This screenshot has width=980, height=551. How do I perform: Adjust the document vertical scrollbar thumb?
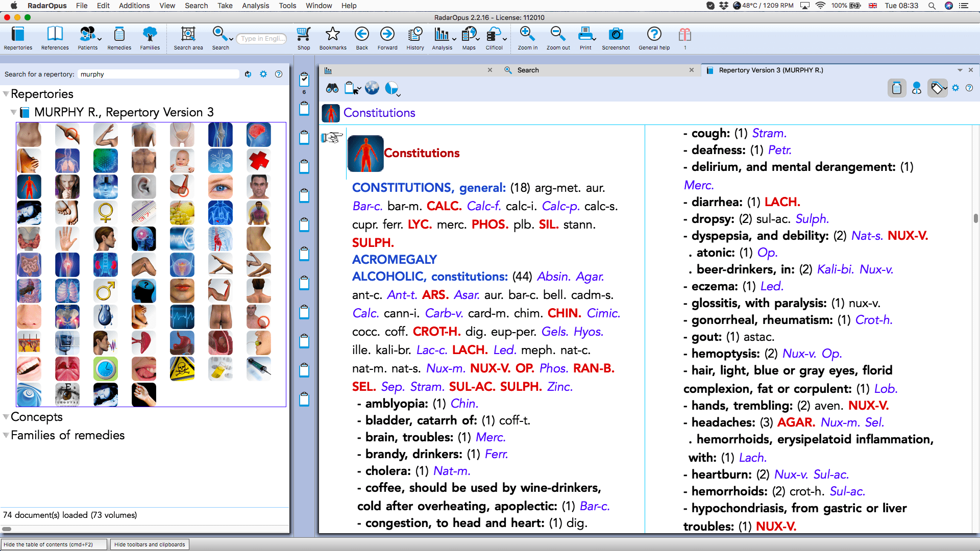pos(975,218)
